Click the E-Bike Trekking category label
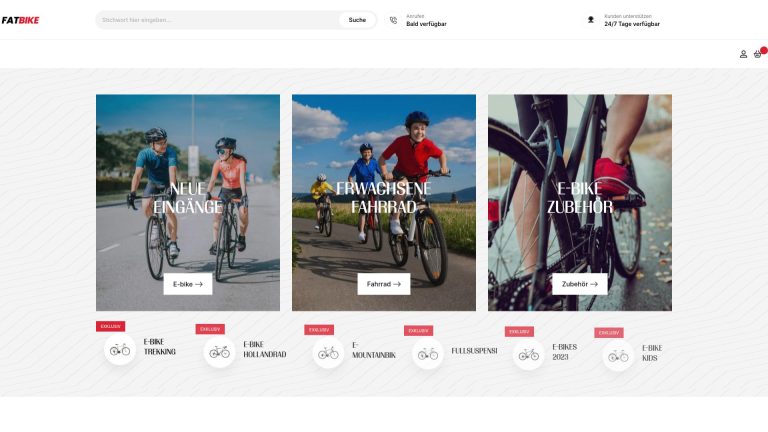Screen dimensions: 768x432 coord(160,347)
